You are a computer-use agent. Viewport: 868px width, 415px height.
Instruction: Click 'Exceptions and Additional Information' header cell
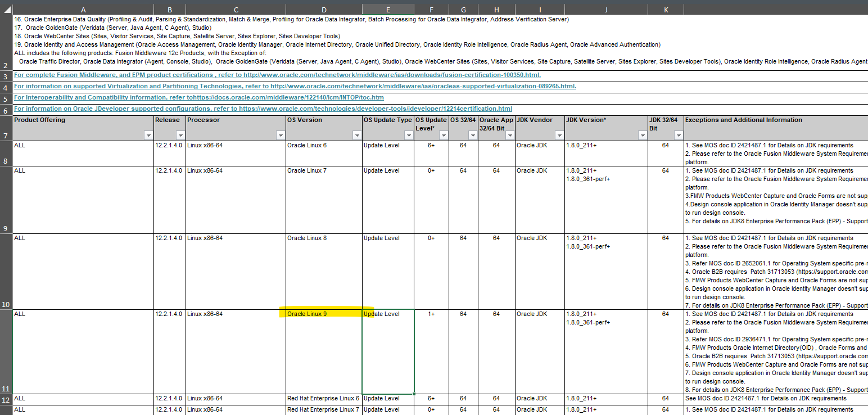(x=776, y=128)
